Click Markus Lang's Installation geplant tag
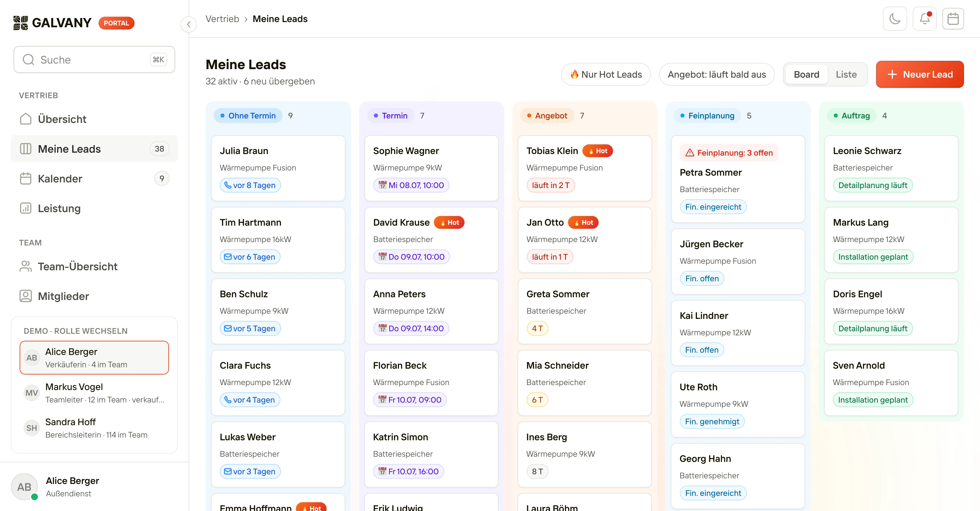This screenshot has height=511, width=980. pyautogui.click(x=873, y=257)
